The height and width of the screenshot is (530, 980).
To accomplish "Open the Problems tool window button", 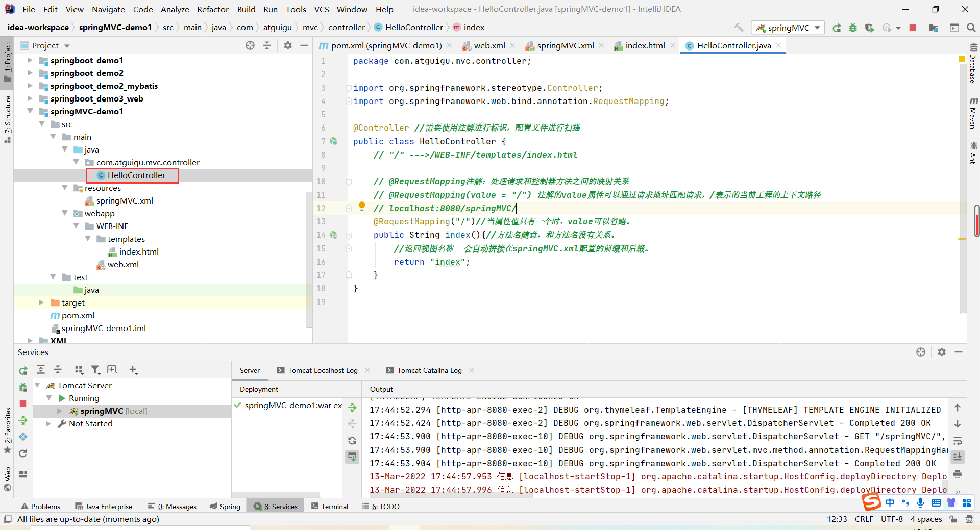I will [41, 506].
